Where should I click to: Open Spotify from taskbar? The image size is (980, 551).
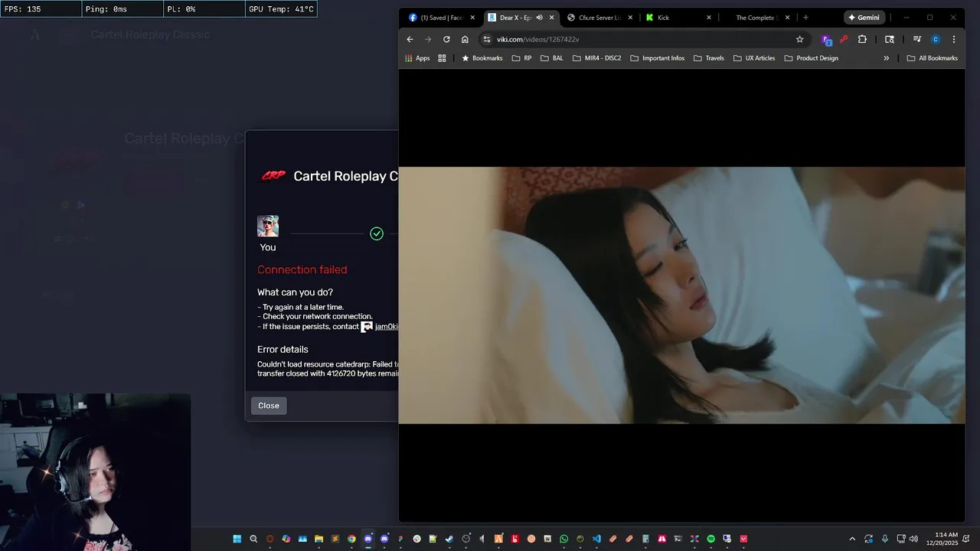(710, 539)
